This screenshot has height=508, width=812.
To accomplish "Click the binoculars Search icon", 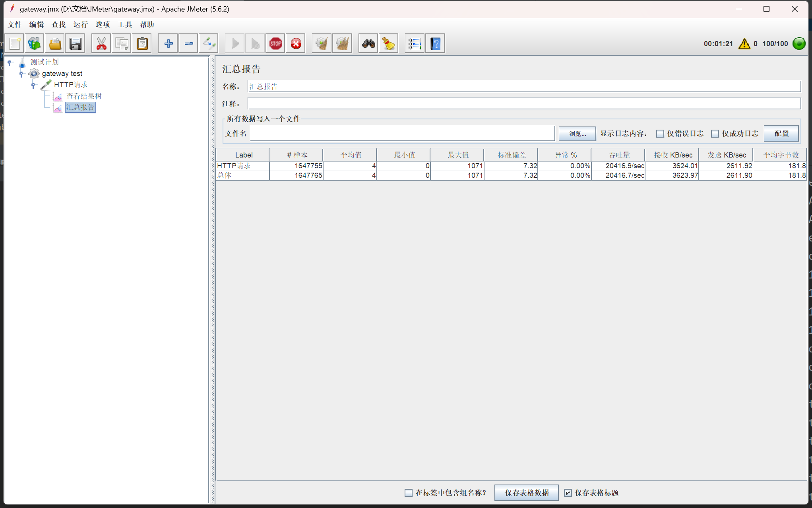I will [x=368, y=43].
